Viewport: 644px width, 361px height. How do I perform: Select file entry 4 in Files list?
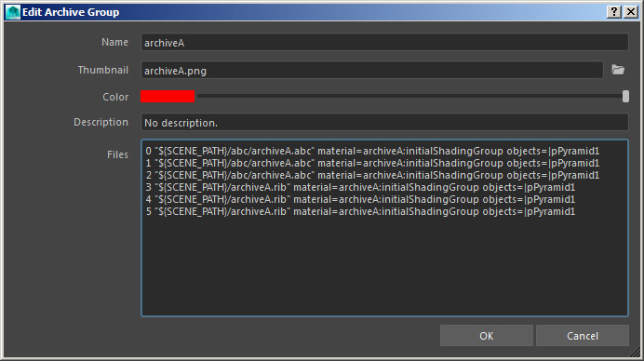point(360,200)
